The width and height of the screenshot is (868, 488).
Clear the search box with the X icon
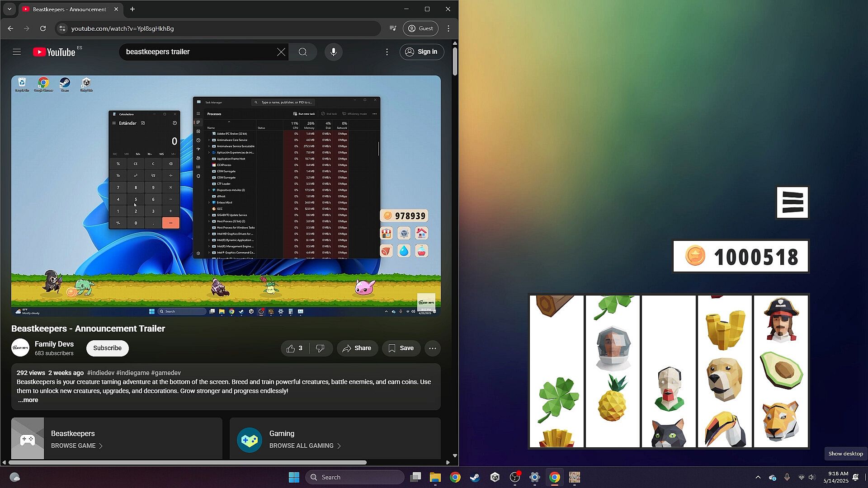point(281,52)
